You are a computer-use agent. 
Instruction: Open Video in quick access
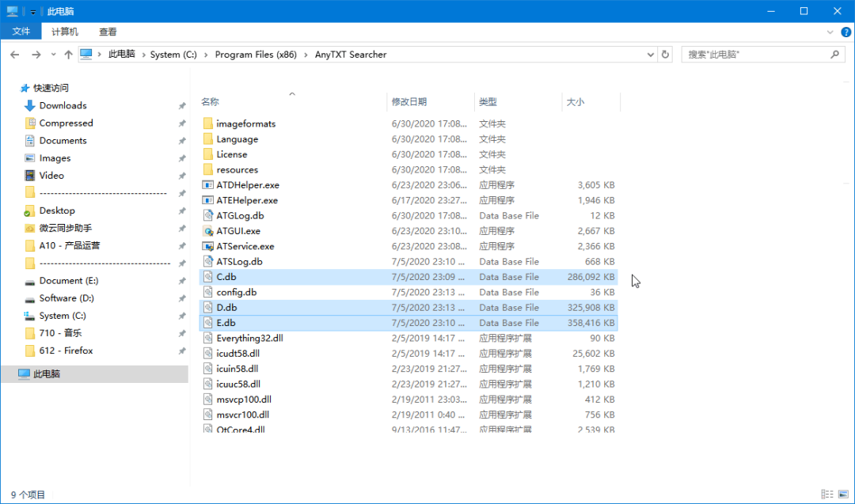tap(51, 176)
